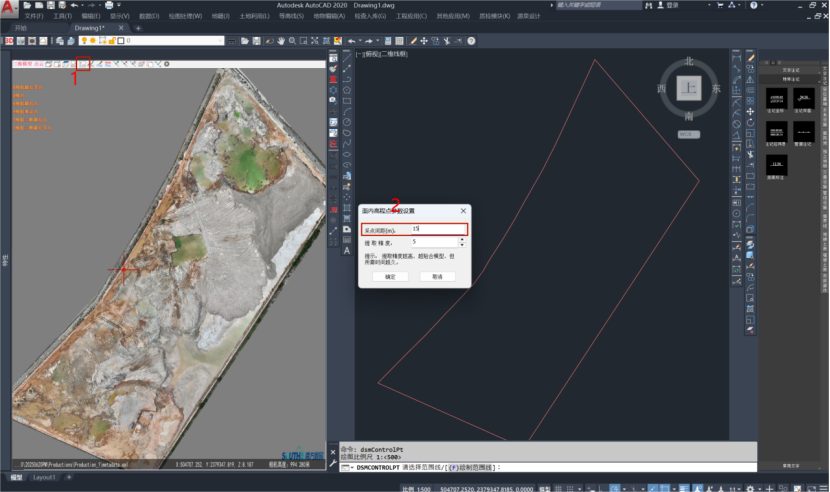This screenshot has width=830, height=492.
Task: Switch to the Layout1 tab
Action: pos(43,478)
